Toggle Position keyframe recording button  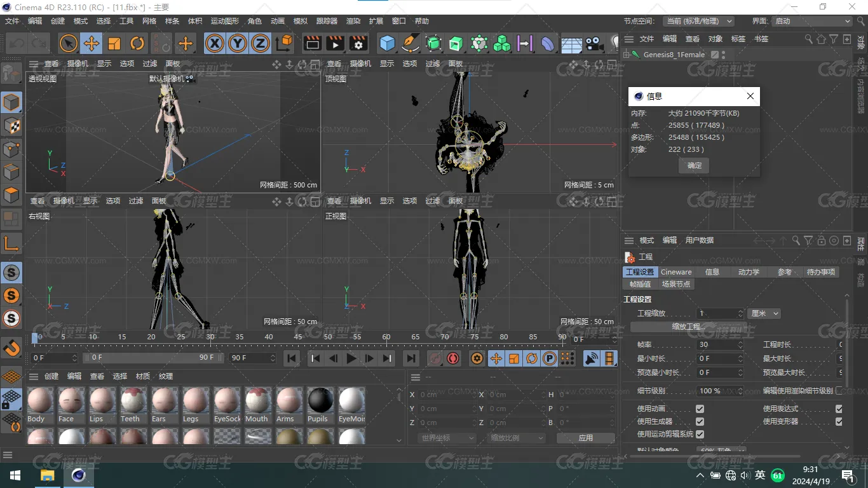click(496, 358)
